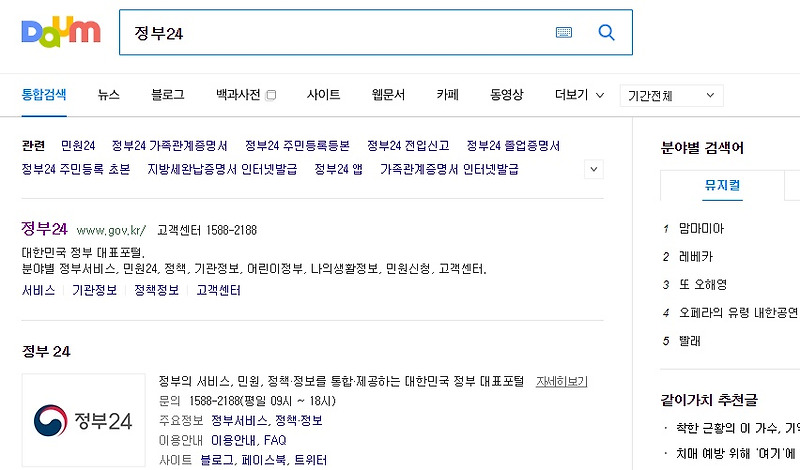The image size is (800, 470).
Task: Open 정부서비스 link in 주요정보
Action: coord(239,420)
